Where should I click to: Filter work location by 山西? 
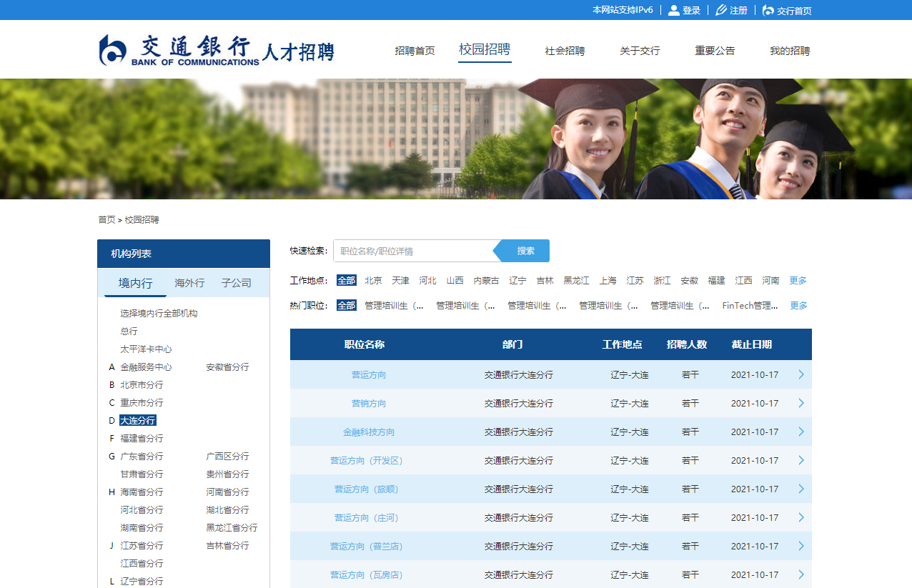455,281
